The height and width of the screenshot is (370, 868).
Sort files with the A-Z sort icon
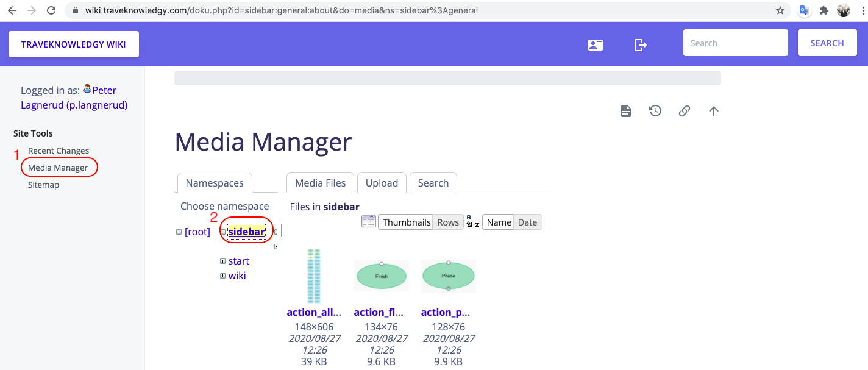473,222
